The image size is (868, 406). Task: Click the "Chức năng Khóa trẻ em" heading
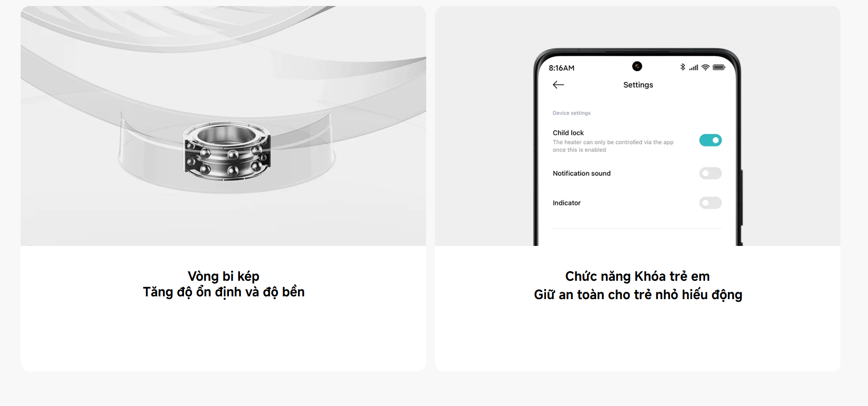tap(637, 276)
